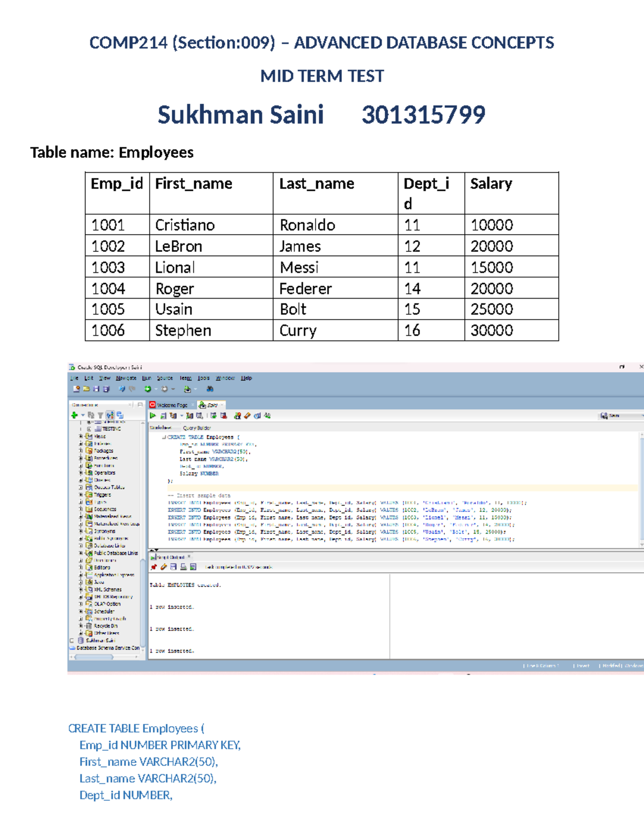Run the worksheet with the green Run Statement arrow

153,415
